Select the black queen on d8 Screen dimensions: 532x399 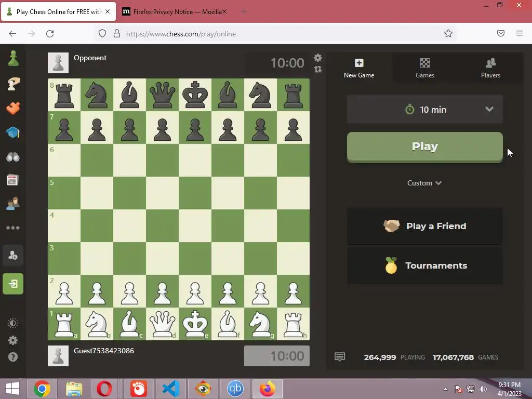[x=162, y=95]
